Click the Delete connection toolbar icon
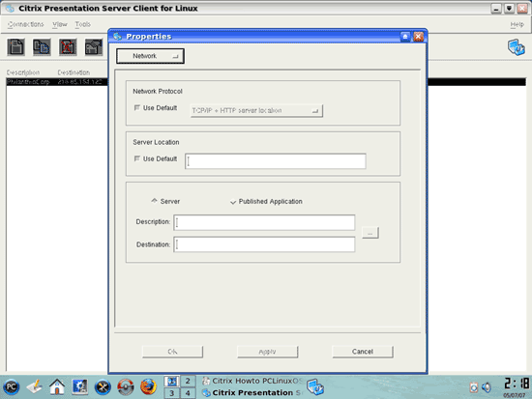Viewport: 532px width, 399px height. coord(68,46)
